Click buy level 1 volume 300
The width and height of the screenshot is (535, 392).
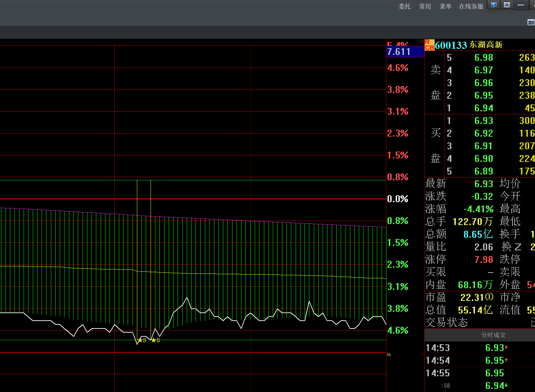coord(527,121)
